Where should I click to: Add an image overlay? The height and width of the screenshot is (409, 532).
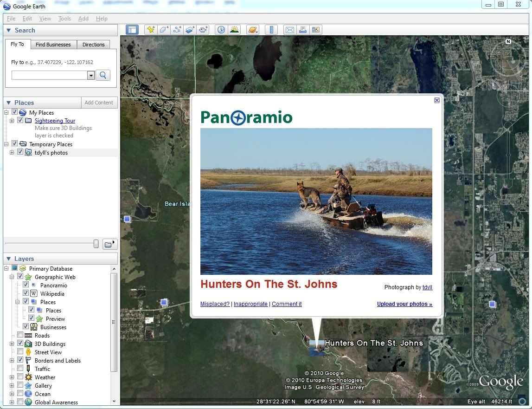[x=190, y=30]
